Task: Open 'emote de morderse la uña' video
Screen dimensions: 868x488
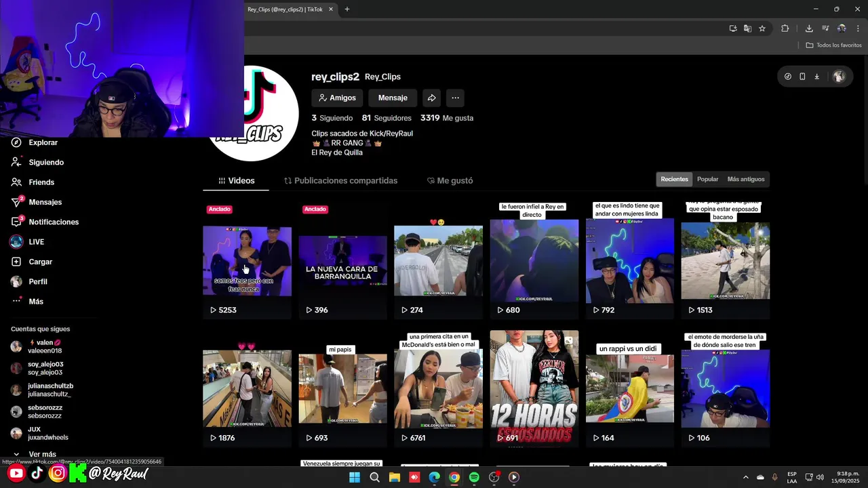Action: click(x=725, y=388)
